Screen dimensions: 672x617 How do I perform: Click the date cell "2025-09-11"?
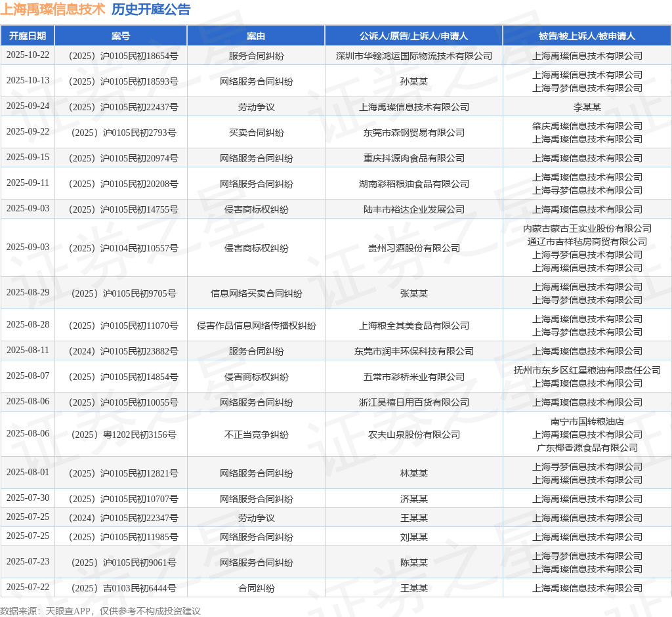pyautogui.click(x=28, y=183)
